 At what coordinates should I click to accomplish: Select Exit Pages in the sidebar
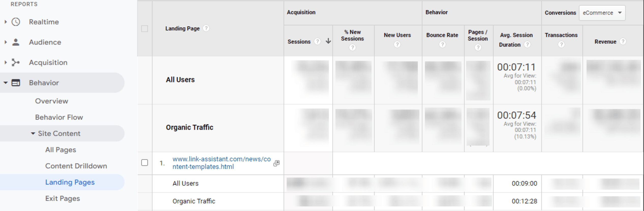pyautogui.click(x=62, y=198)
